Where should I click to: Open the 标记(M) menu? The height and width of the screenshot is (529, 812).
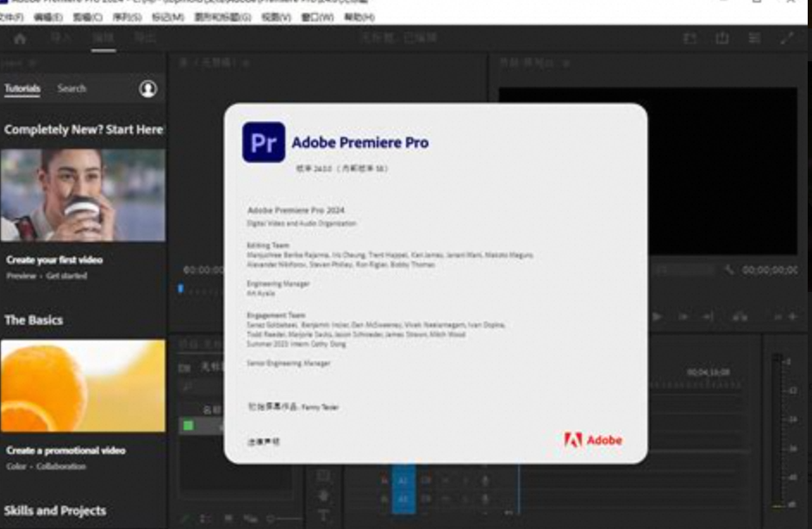[168, 17]
